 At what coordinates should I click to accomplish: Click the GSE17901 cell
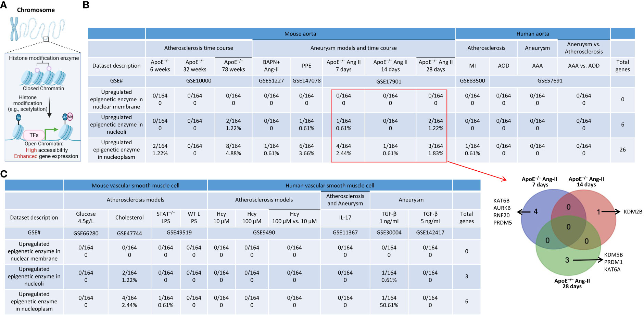tap(389, 81)
